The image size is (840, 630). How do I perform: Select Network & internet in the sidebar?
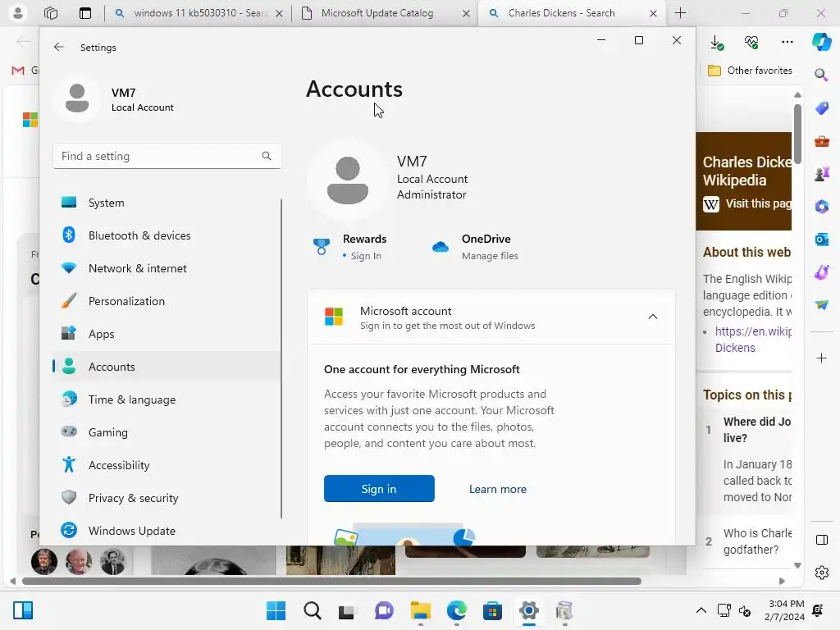(x=167, y=268)
